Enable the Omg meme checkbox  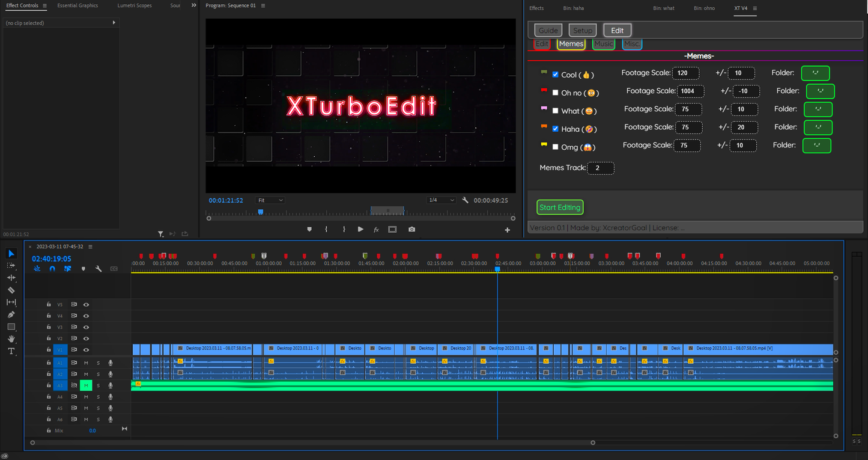click(555, 147)
